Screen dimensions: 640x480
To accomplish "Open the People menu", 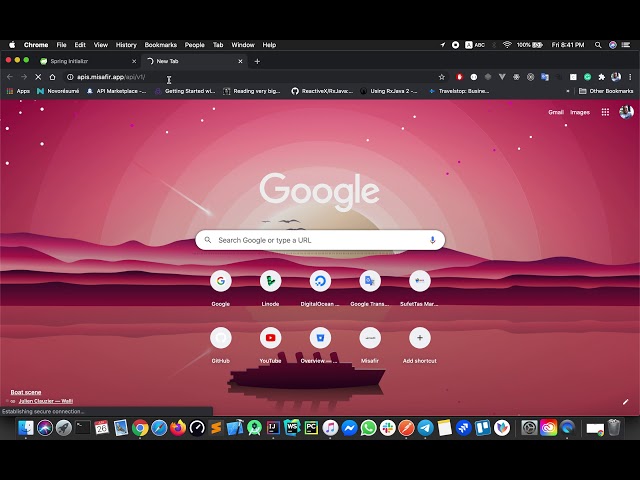I will pyautogui.click(x=194, y=45).
